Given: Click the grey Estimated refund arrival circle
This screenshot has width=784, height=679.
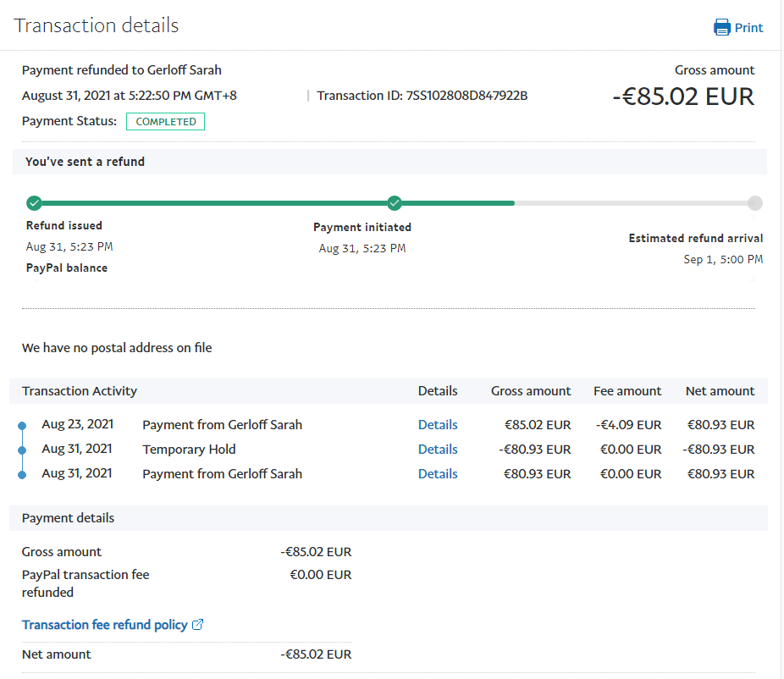Looking at the screenshot, I should [x=754, y=203].
